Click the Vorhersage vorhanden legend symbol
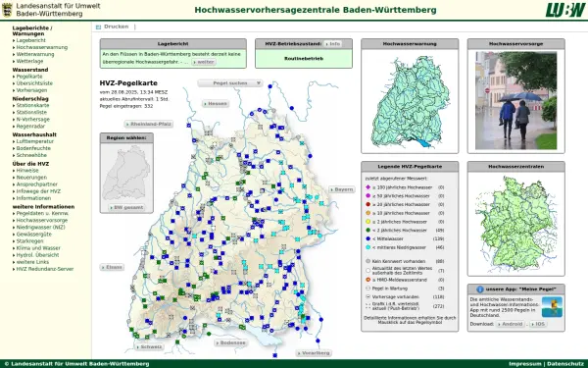588x368 pixels. coord(367,296)
